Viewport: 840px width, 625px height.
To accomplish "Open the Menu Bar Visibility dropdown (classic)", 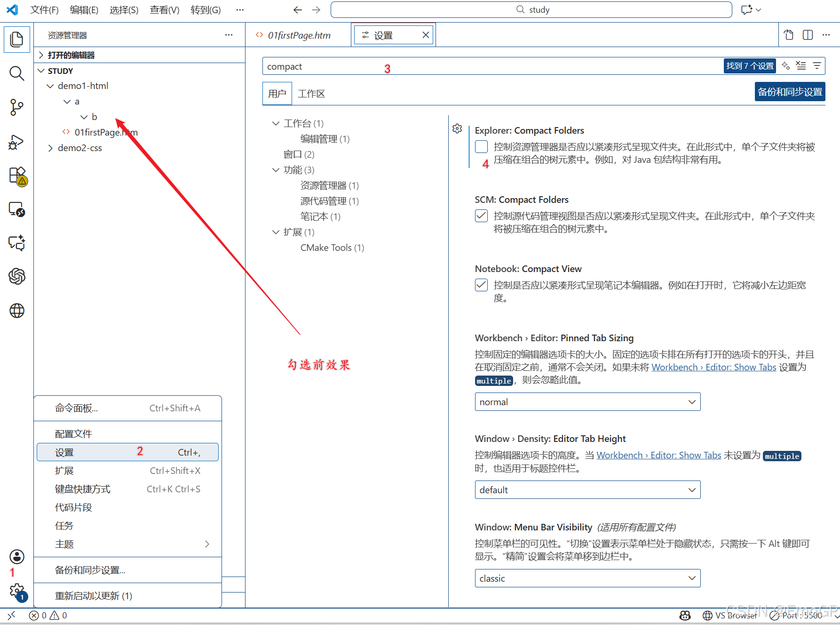I will click(x=587, y=578).
